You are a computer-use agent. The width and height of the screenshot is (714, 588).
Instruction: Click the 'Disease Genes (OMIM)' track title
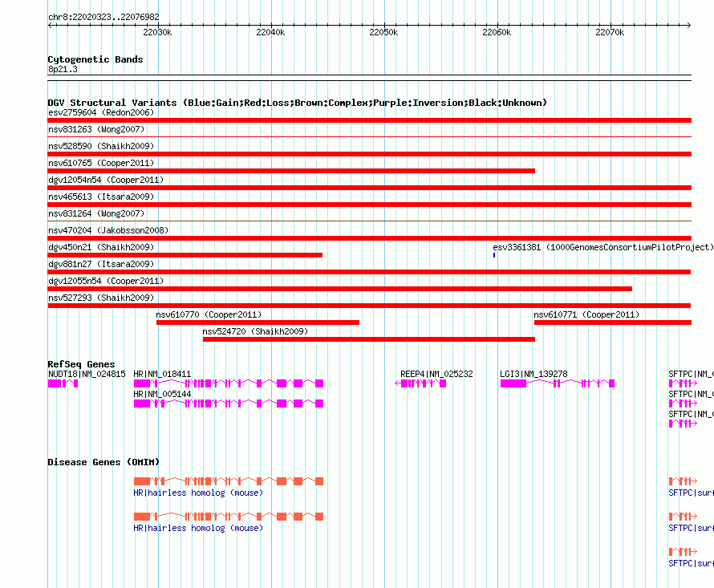click(103, 462)
